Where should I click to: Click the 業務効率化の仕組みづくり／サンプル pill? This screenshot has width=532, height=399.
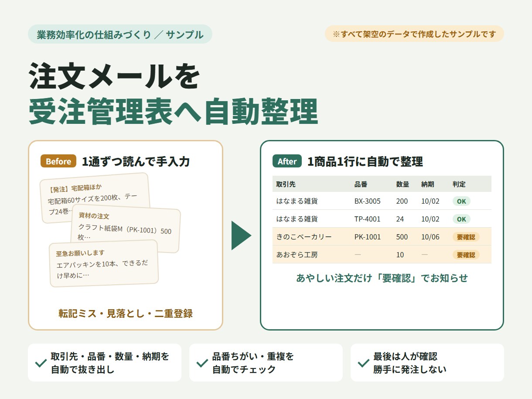[120, 34]
